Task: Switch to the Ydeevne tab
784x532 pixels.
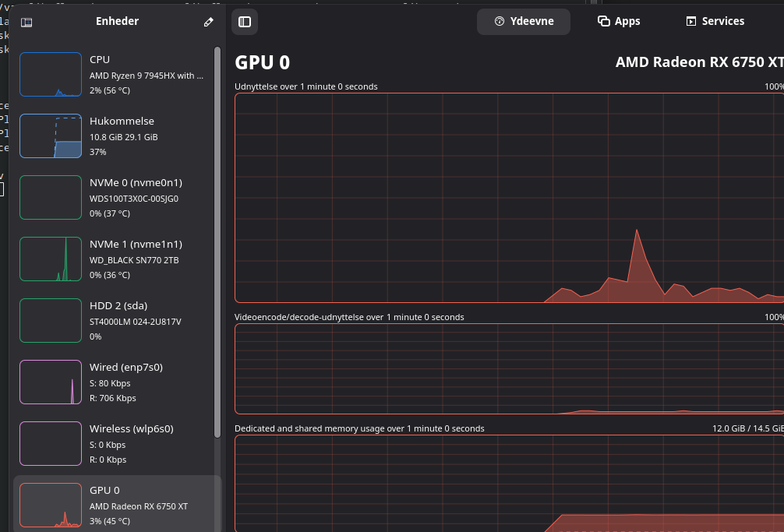Action: (x=524, y=22)
